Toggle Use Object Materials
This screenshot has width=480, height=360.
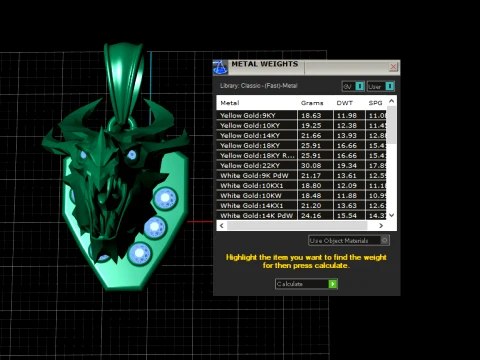pyautogui.click(x=349, y=240)
